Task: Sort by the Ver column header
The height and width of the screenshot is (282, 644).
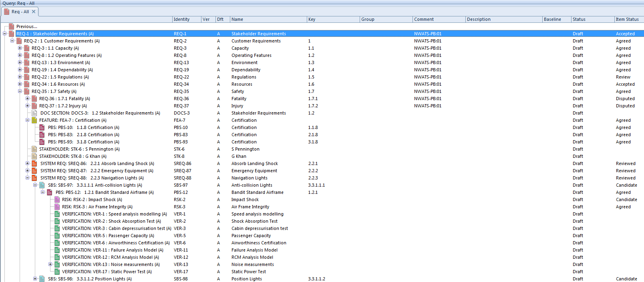Action: (208, 19)
